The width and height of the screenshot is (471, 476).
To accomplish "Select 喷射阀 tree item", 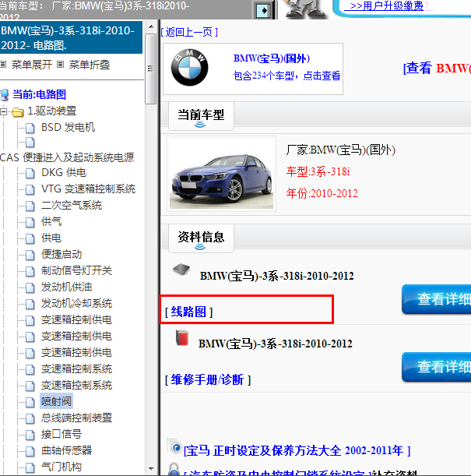I will 56,401.
